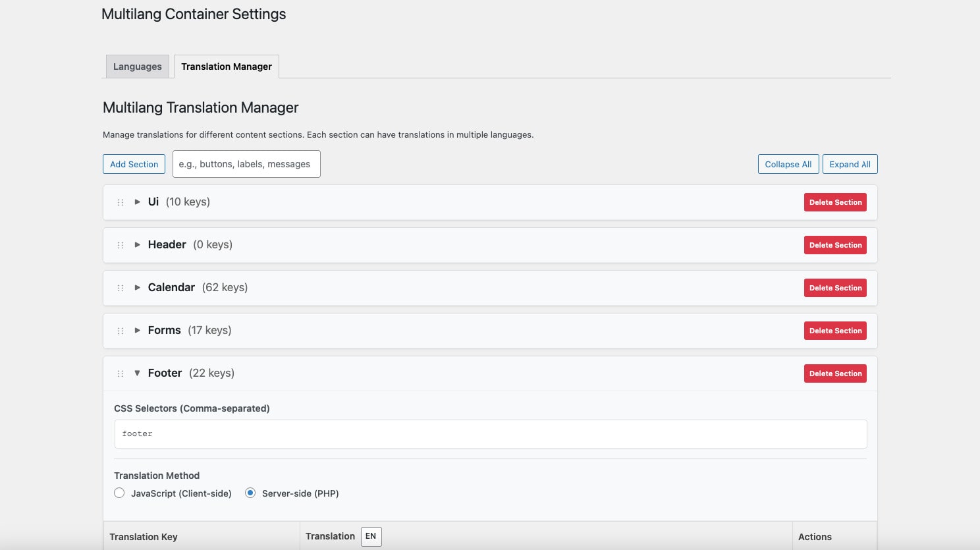This screenshot has height=550, width=980.
Task: Click the EN language badge in Translation column
Action: 370,536
